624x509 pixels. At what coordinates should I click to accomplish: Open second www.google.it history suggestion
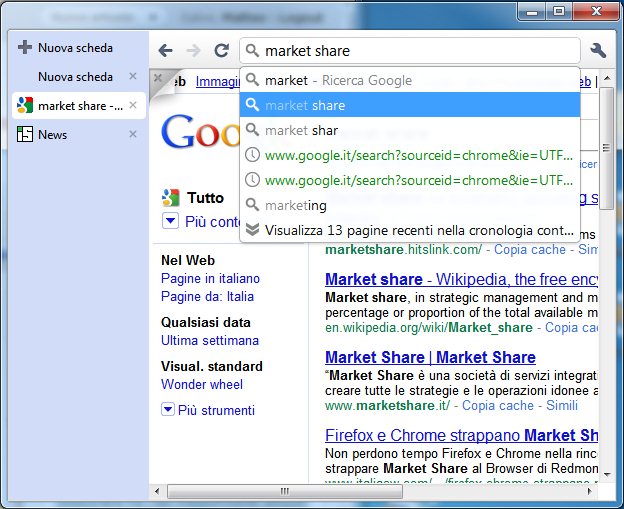click(x=410, y=180)
